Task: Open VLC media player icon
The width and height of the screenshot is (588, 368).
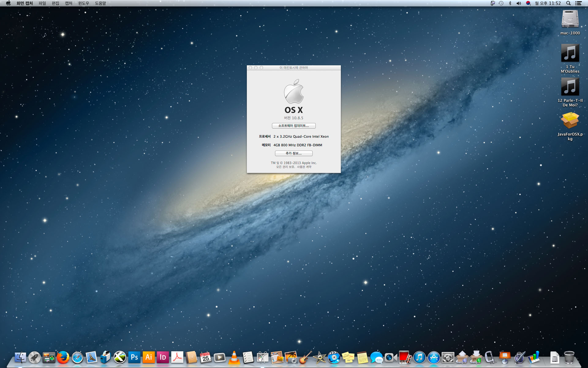Action: pos(234,358)
